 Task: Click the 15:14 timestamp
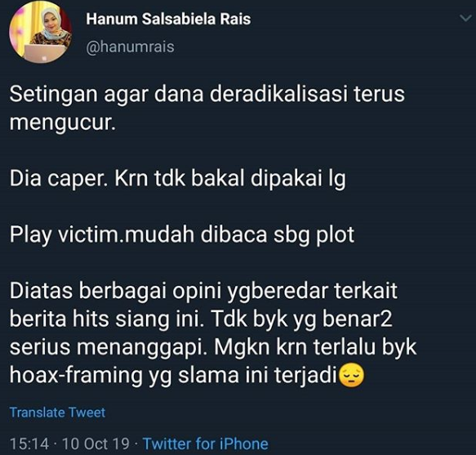click(29, 444)
